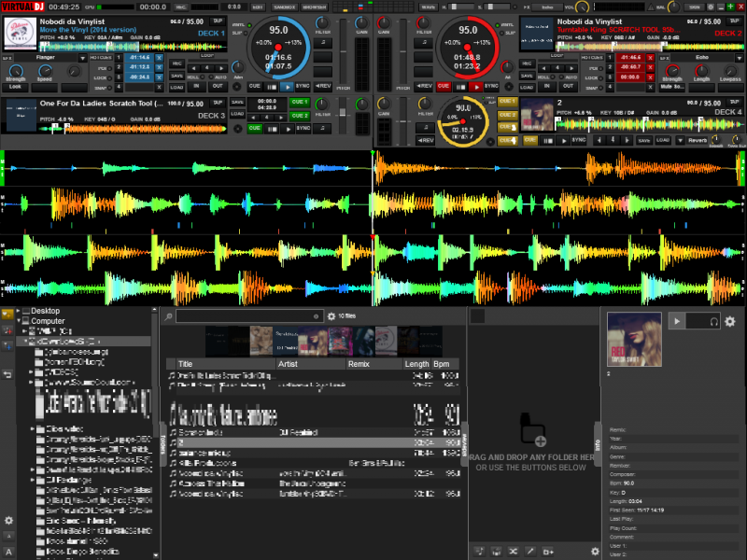
Task: Trigger green CUE 2 on Deck 3
Action: pos(300,116)
